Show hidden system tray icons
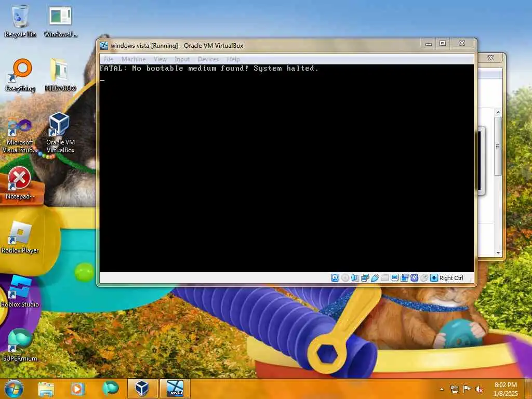Screen dimensions: 532x399 tap(442, 389)
